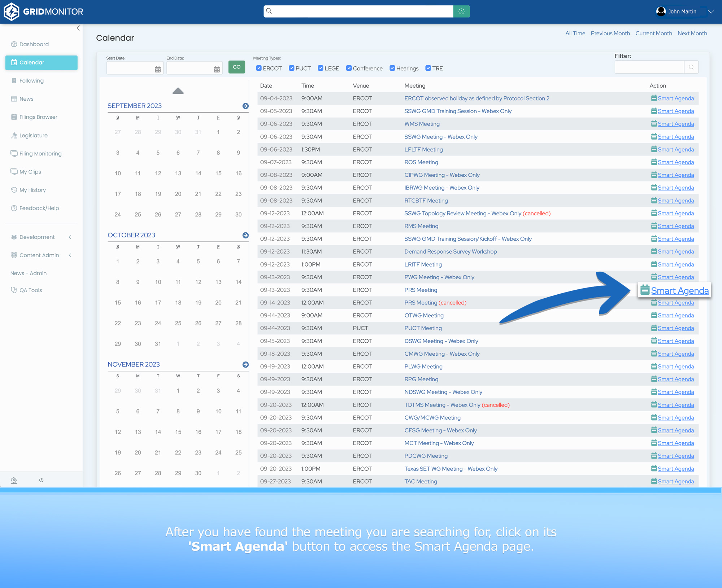722x588 pixels.
Task: Select Next Month range link
Action: 692,34
